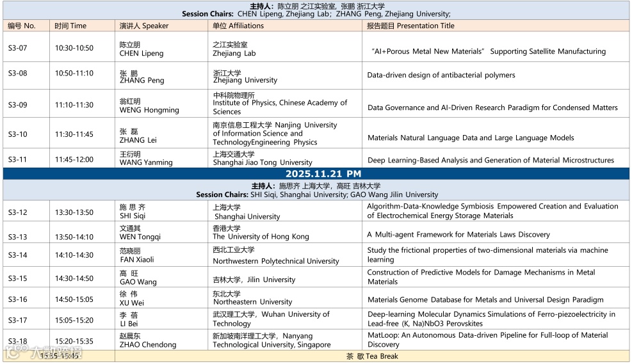Select 'The University of Hong Kong' affiliation
Image resolution: width=632 pixels, height=364 pixels.
(261, 233)
